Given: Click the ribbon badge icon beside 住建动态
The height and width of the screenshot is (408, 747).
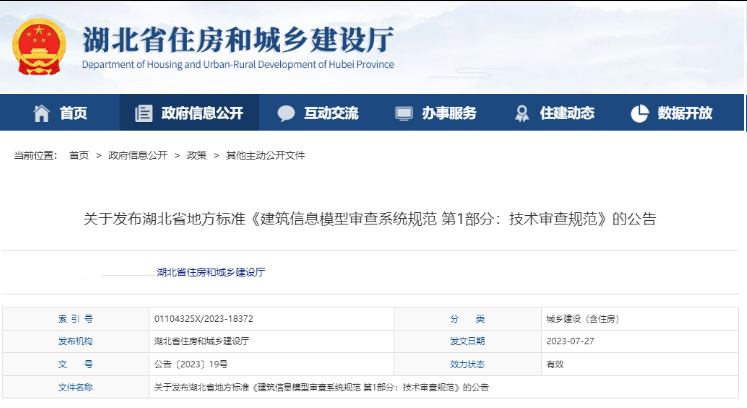Looking at the screenshot, I should pyautogui.click(x=522, y=113).
